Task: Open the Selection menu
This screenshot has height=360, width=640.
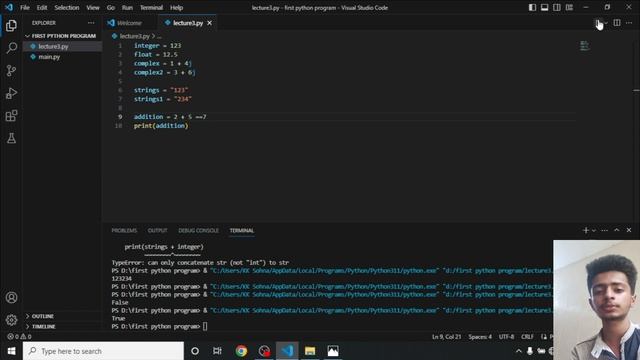Action: click(x=67, y=7)
